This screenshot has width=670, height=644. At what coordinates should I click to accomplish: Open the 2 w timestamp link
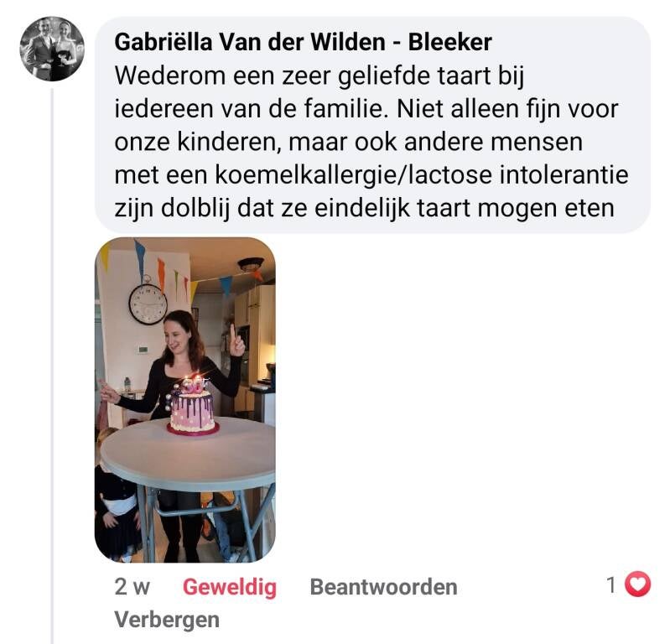(132, 587)
